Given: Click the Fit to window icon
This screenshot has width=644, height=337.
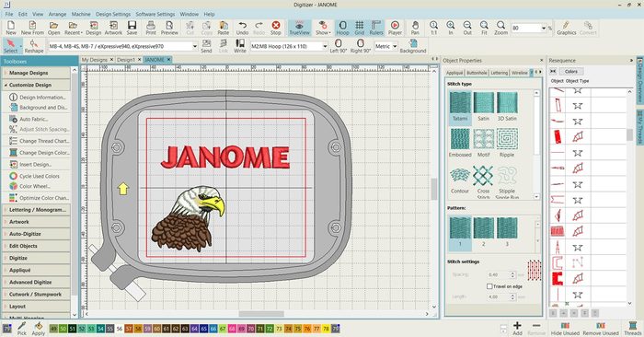Looking at the screenshot, I should pos(484,28).
